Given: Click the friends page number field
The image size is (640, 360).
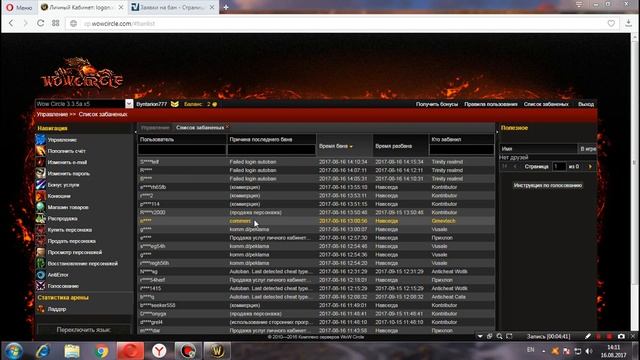Looking at the screenshot, I should click(559, 167).
